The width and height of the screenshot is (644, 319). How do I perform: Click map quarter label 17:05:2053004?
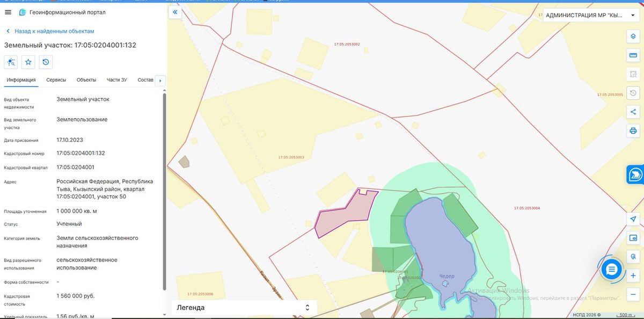(x=527, y=208)
